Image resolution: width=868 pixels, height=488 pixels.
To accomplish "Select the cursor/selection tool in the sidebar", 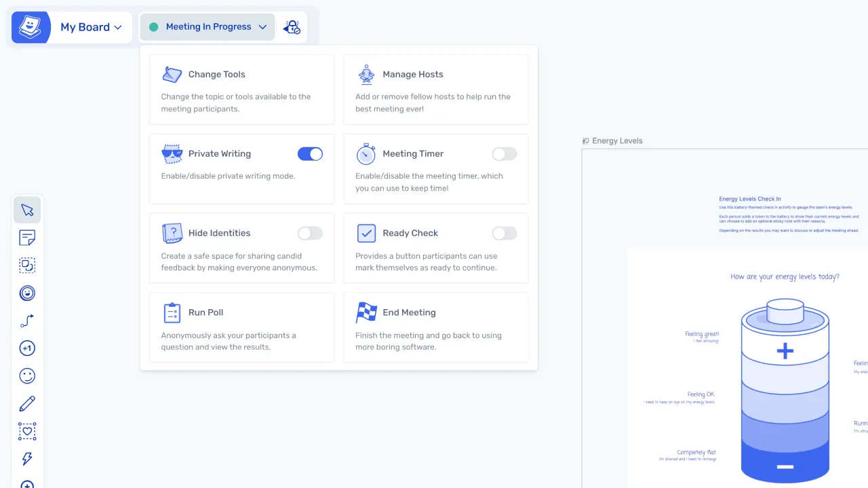I will tap(27, 210).
